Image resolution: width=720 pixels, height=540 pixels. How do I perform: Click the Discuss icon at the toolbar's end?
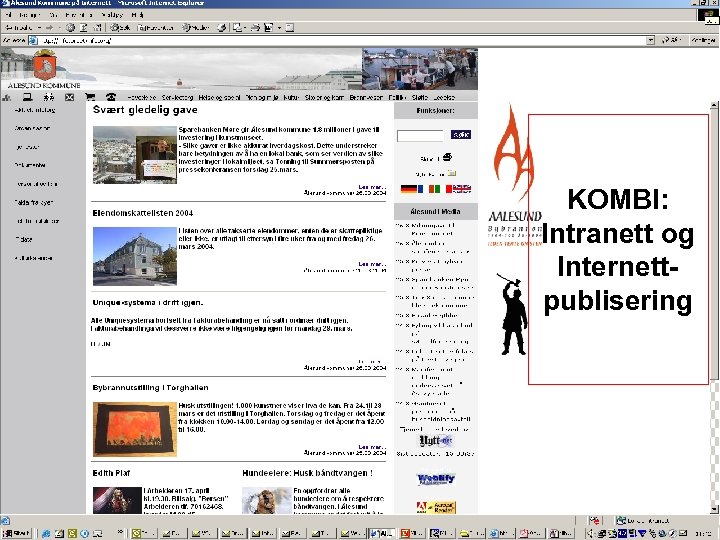(290, 28)
